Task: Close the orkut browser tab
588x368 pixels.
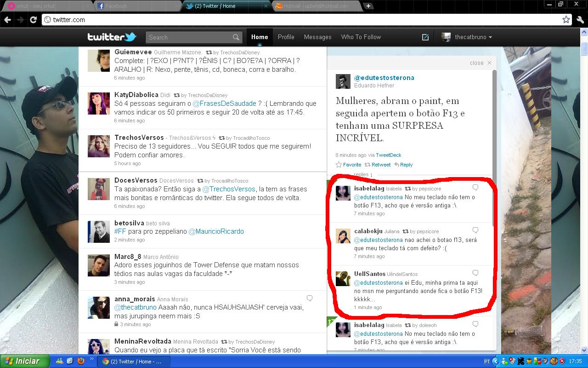Action: pos(89,6)
